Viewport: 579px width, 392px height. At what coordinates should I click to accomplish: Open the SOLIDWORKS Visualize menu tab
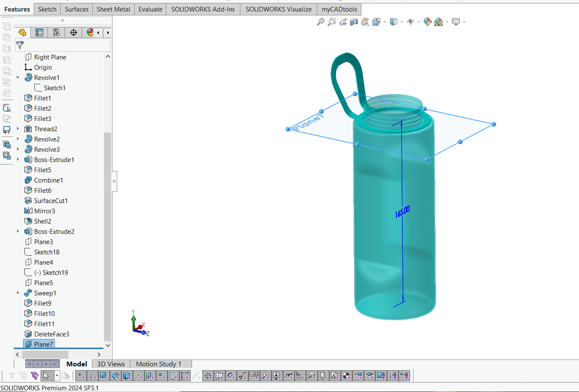click(278, 9)
